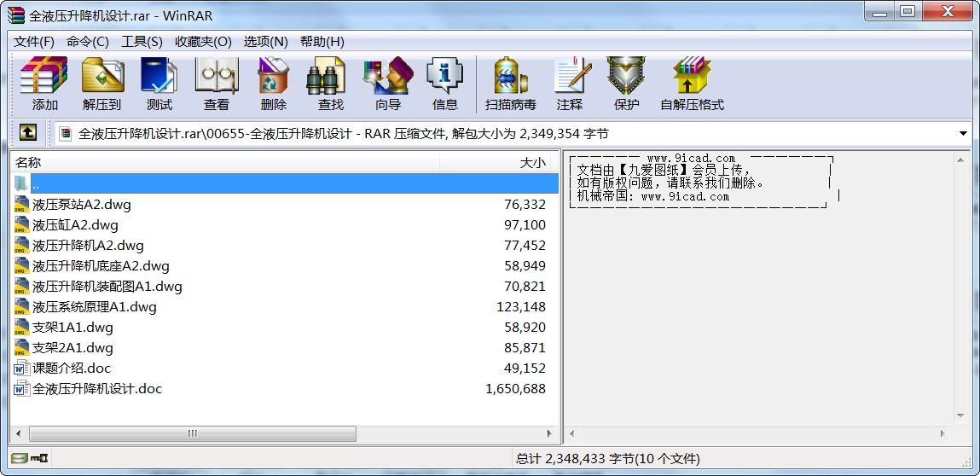Click the dwg icon of 液压泵站A2.dwg
The width and height of the screenshot is (980, 476).
click(x=22, y=205)
